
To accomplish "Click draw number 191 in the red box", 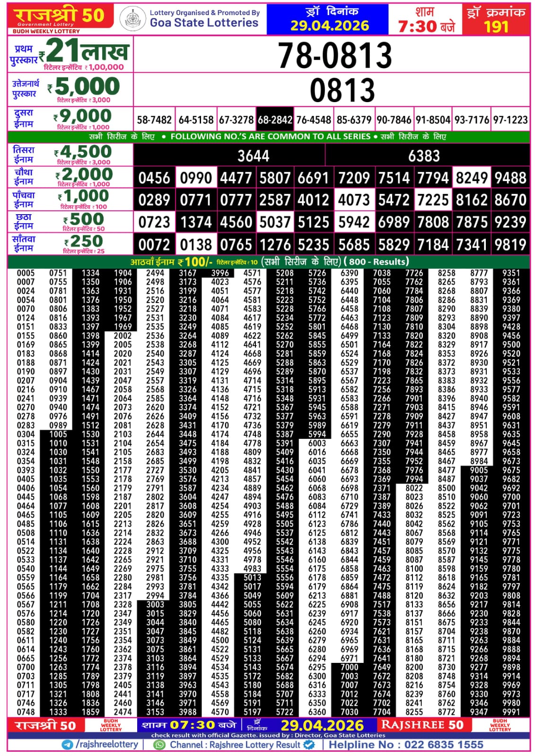I will tap(496, 26).
